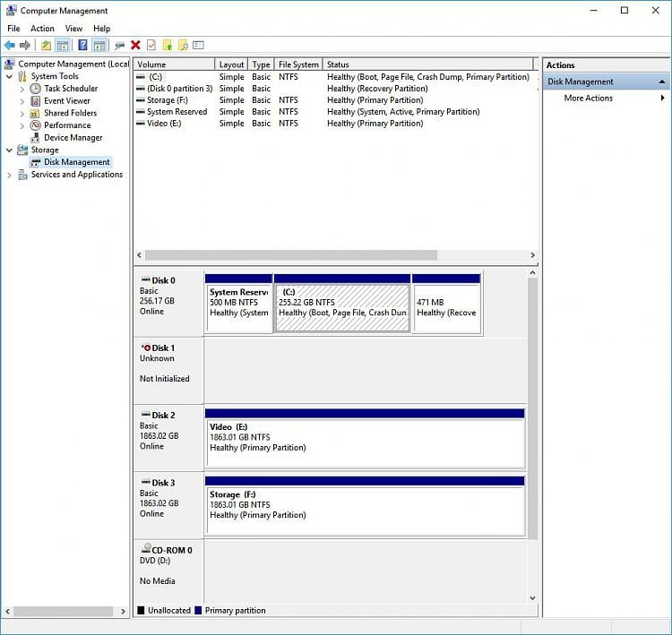This screenshot has height=635, width=672.
Task: Click the checkmark properties toolbar icon
Action: [x=151, y=45]
